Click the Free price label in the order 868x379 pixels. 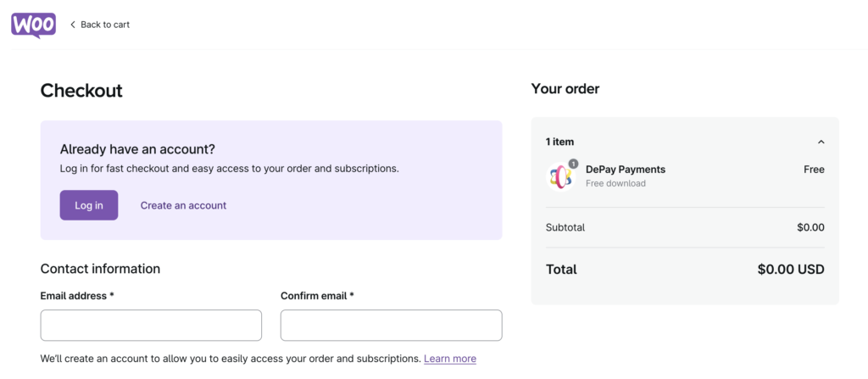[815, 170]
